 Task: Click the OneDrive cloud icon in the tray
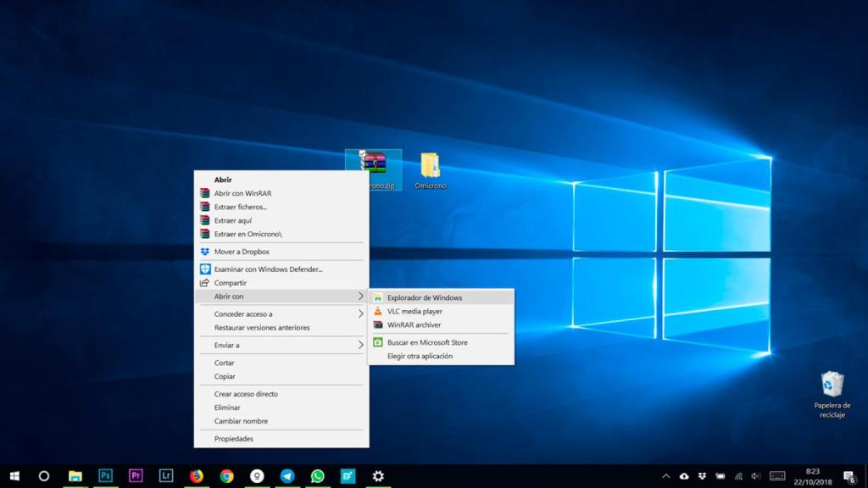684,475
